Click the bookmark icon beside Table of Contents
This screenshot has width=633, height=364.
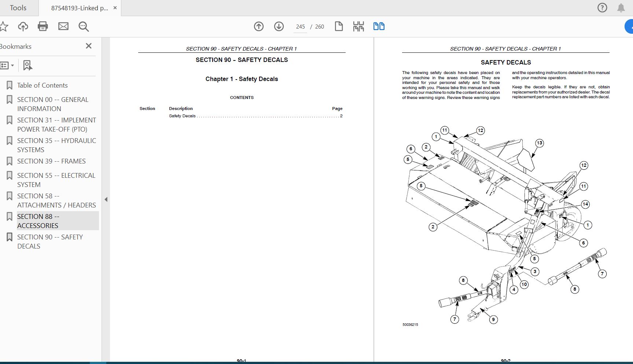coord(10,85)
